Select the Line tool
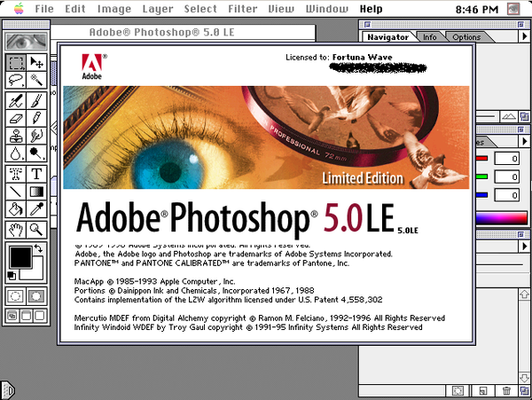Image resolution: width=532 pixels, height=400 pixels. pos(16,192)
